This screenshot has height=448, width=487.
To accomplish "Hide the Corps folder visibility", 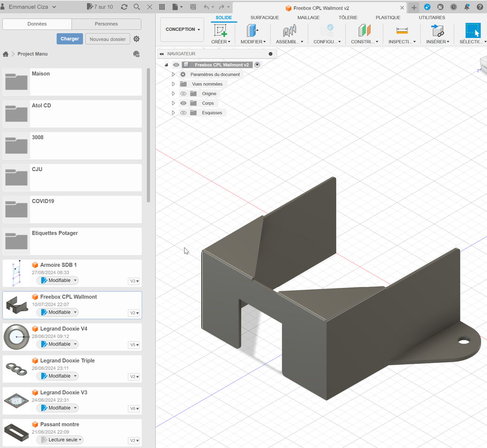I will pos(183,103).
